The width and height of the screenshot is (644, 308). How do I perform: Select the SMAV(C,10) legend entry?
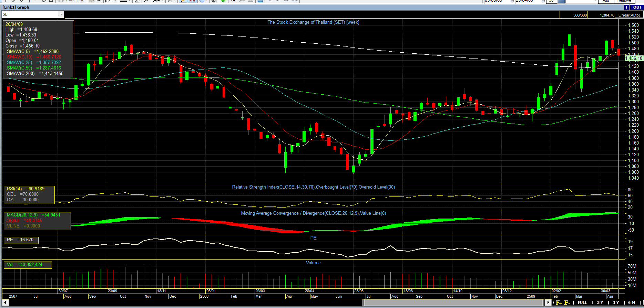(x=33, y=57)
